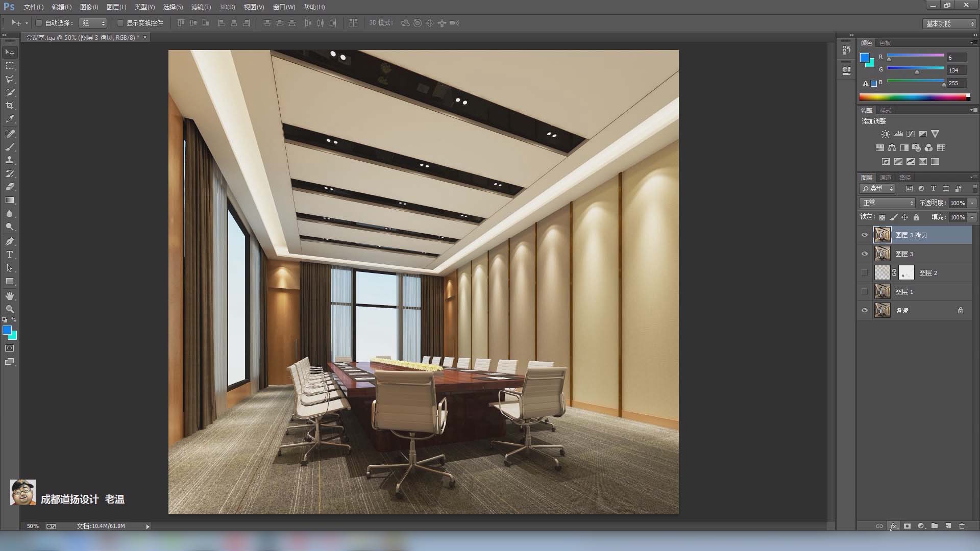Create a new adjustment layer from Layers panel
The image size is (980, 551).
[921, 526]
